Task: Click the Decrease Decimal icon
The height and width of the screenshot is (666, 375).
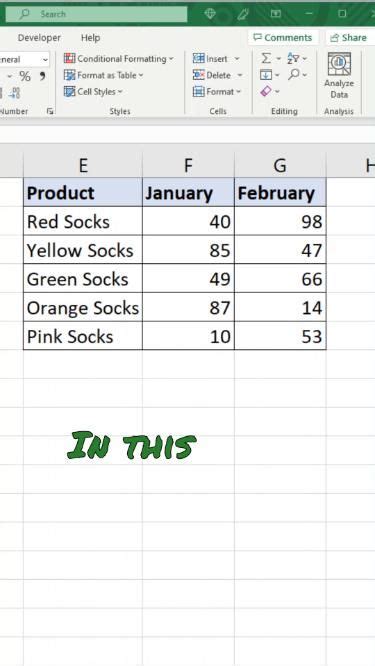Action: pyautogui.click(x=15, y=93)
